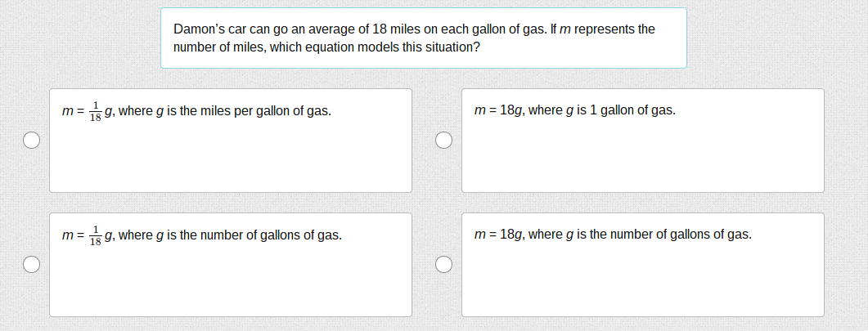Screen dimensions: 868x331
Task: Click the question text about Damon's car
Action: pyautogui.click(x=414, y=29)
